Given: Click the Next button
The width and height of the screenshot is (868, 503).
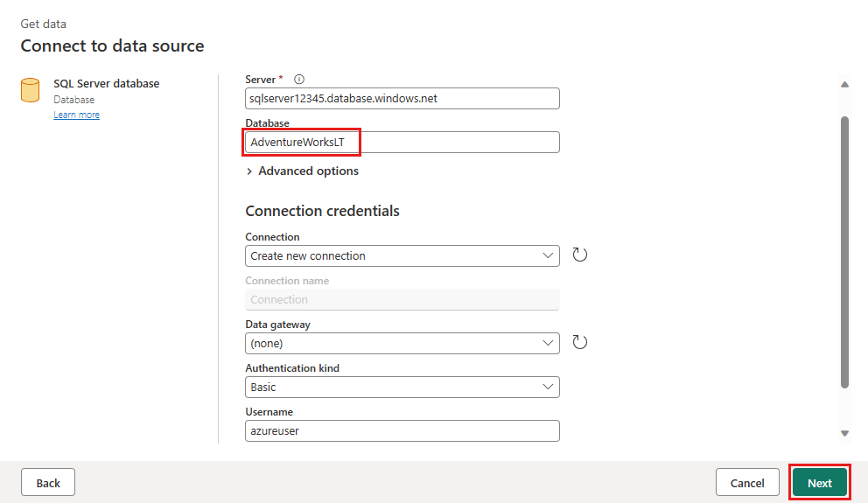Looking at the screenshot, I should [x=819, y=483].
